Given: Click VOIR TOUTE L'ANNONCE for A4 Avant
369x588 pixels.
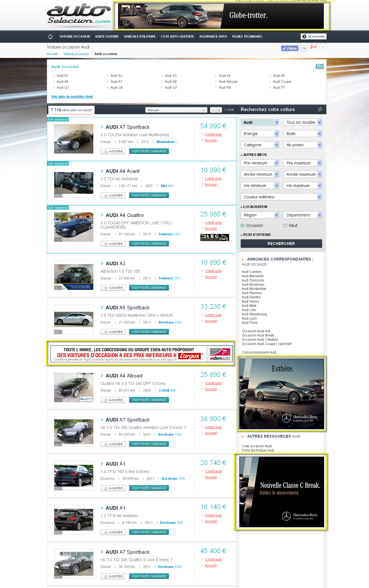Looking at the screenshot, I should click(149, 195).
